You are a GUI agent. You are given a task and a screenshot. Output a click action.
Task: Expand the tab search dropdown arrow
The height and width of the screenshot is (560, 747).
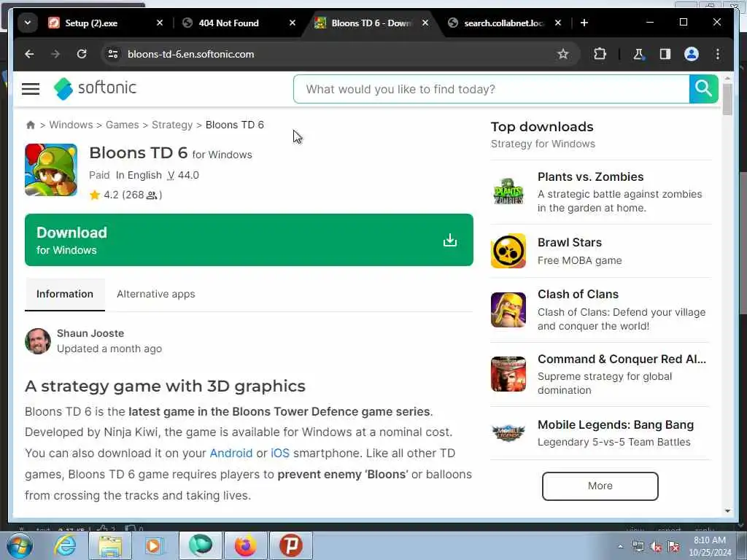click(28, 23)
